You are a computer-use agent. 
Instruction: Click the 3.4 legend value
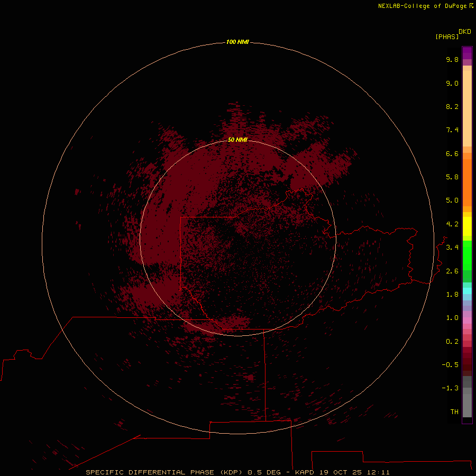(452, 248)
